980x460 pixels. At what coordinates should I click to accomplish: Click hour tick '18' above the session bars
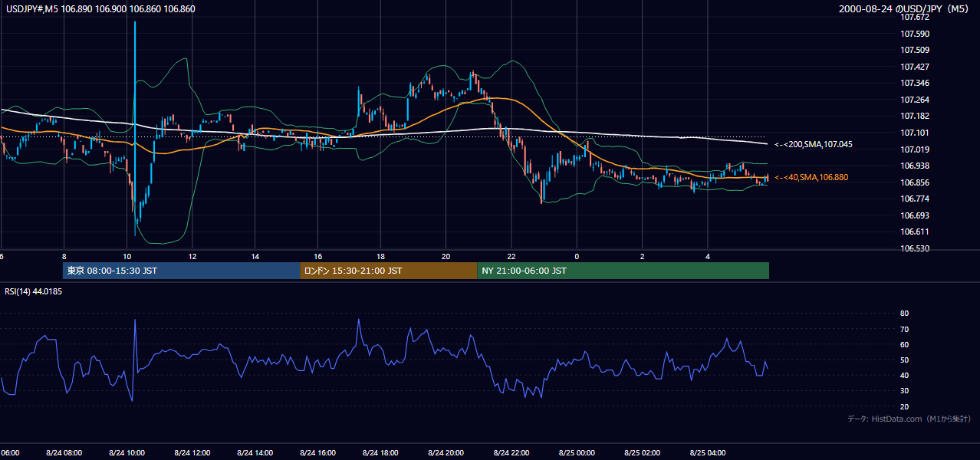pos(380,257)
